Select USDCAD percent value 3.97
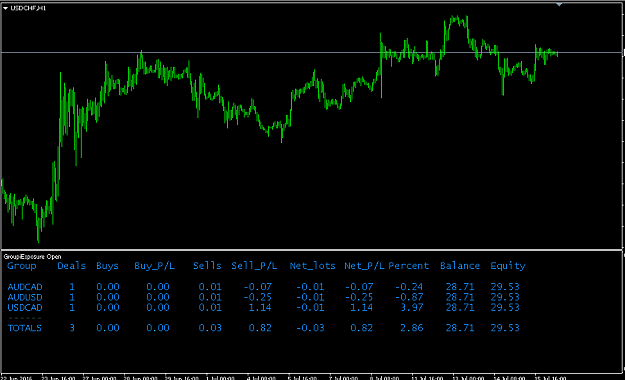 412,308
